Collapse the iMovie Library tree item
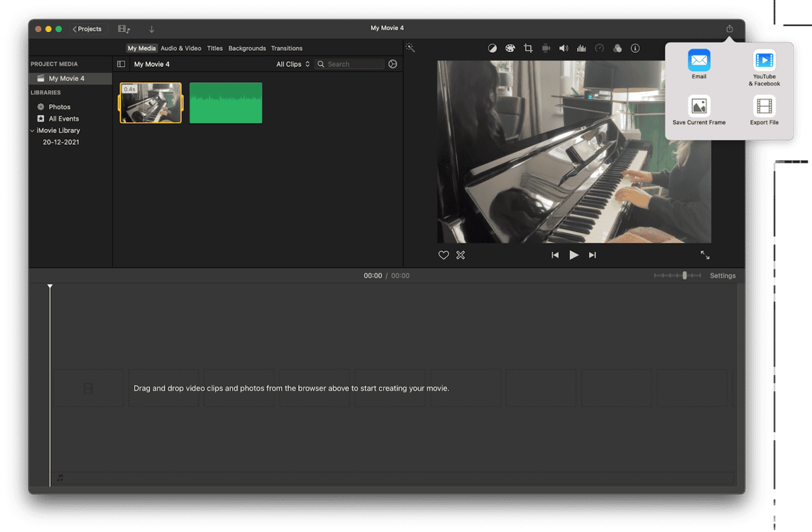This screenshot has width=812, height=532. coord(31,130)
